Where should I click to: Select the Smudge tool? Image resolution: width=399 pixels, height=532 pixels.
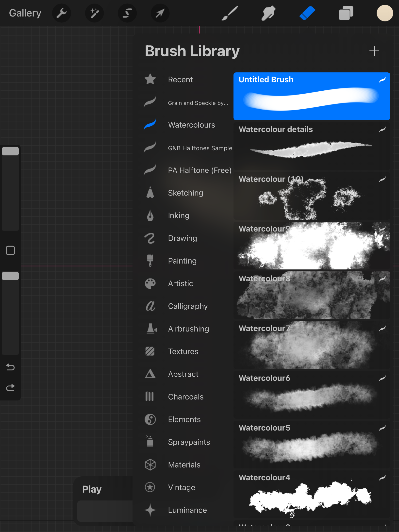tap(268, 13)
